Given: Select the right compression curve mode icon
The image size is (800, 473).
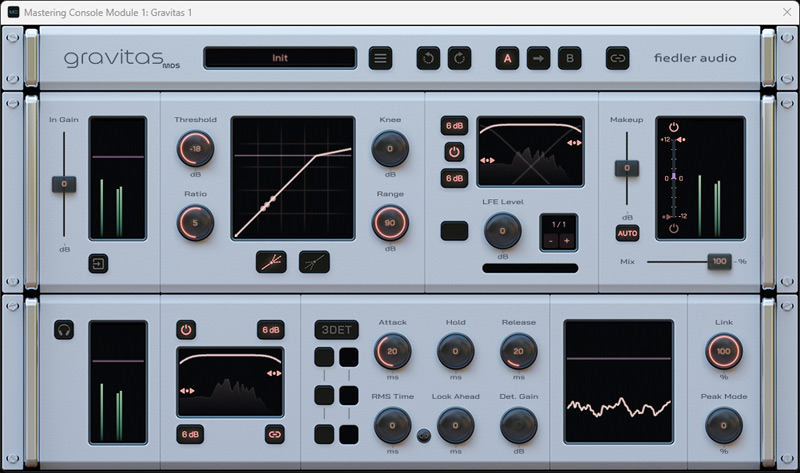Looking at the screenshot, I should coord(314,262).
